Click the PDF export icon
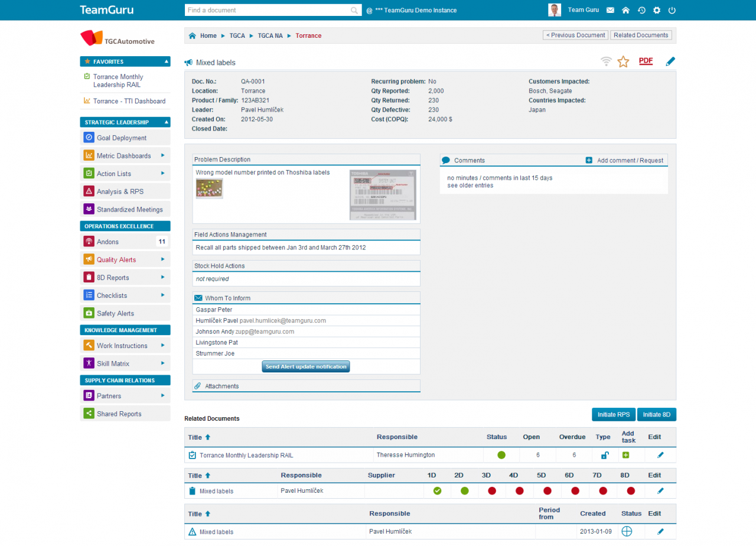This screenshot has height=546, width=756. pos(646,61)
